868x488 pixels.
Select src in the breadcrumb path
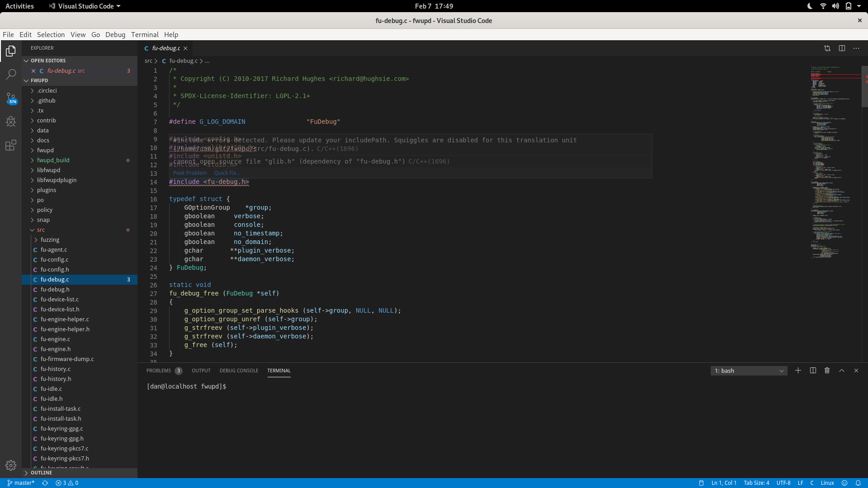[148, 61]
